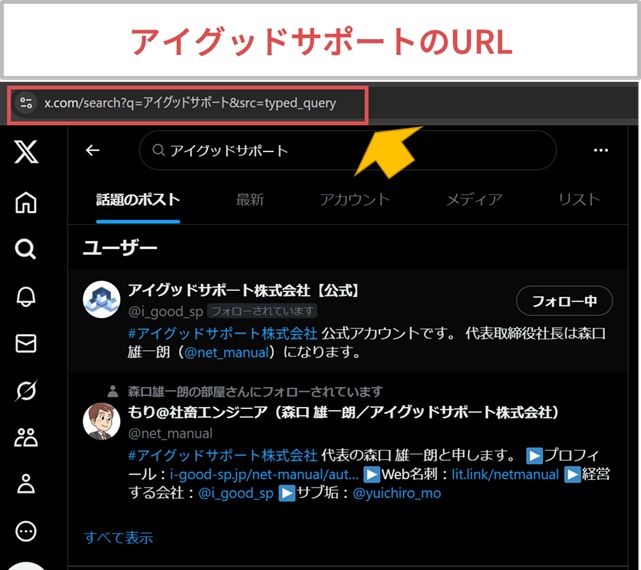
Task: Open Notifications bell icon
Action: pyautogui.click(x=26, y=296)
